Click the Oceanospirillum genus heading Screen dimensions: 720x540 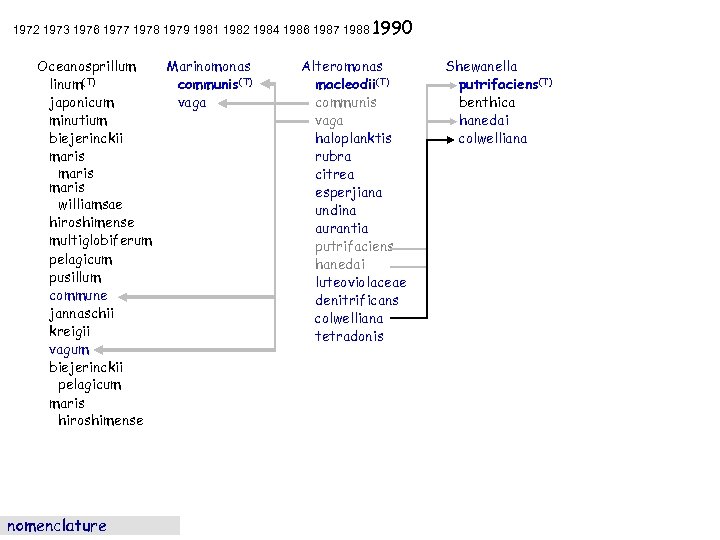click(x=86, y=66)
